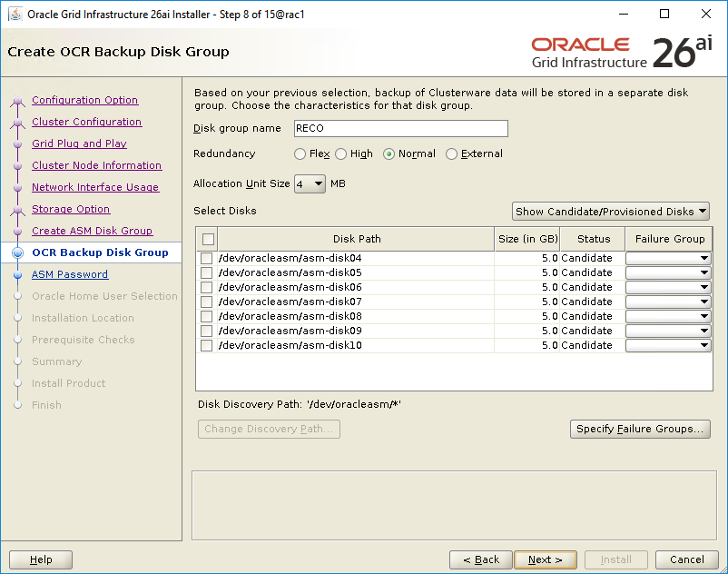Click the Help button
728x574 pixels.
click(x=41, y=559)
